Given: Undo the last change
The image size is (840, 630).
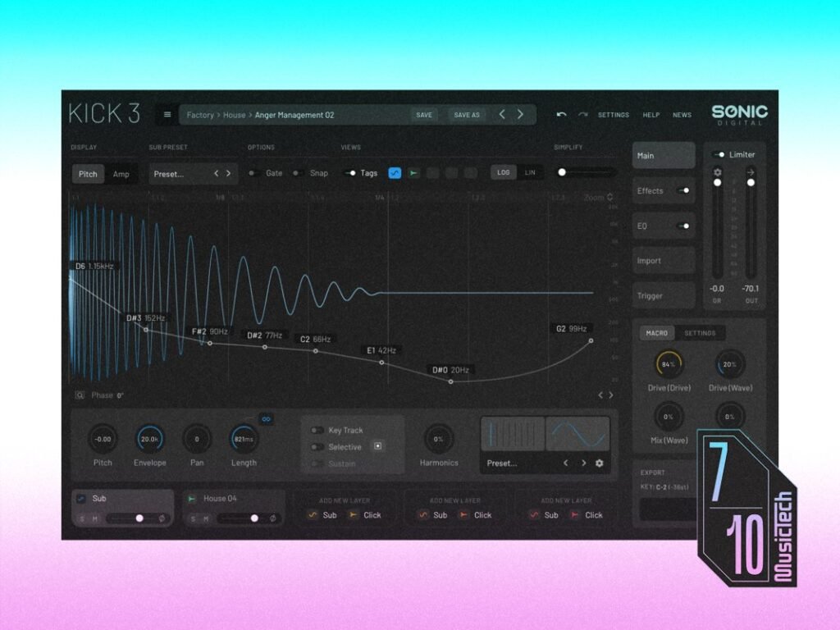Looking at the screenshot, I should click(561, 115).
